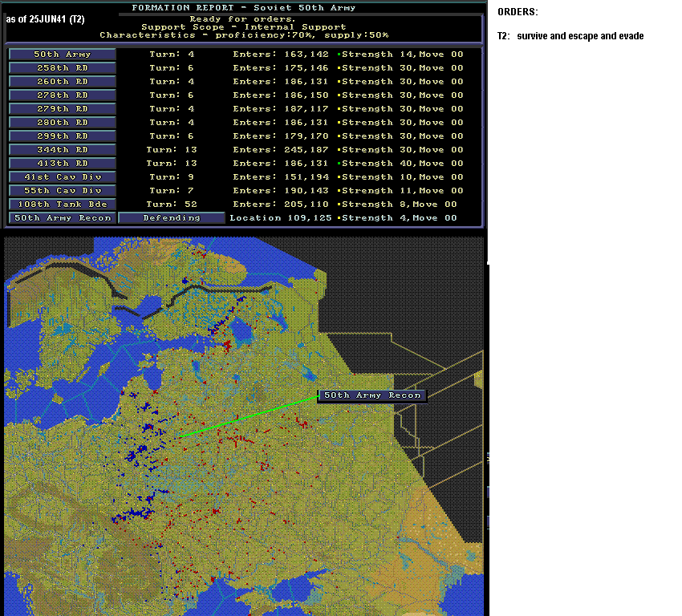
Task: Select the 108th Tank Bde unit
Action: click(63, 205)
